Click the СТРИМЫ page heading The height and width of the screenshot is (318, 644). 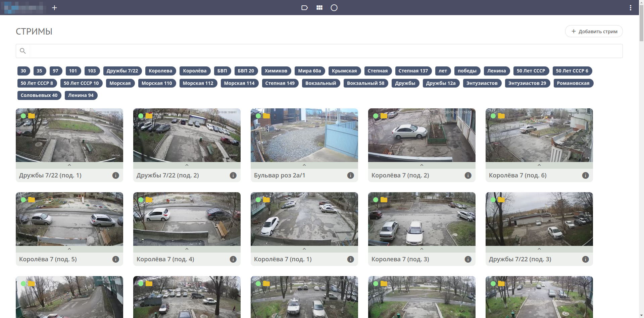(34, 32)
